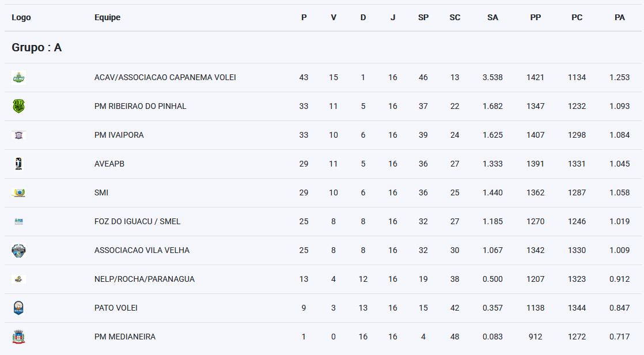Viewport: 644px width, 355px height.
Task: Click the Pato Volei team logo
Action: click(x=18, y=308)
